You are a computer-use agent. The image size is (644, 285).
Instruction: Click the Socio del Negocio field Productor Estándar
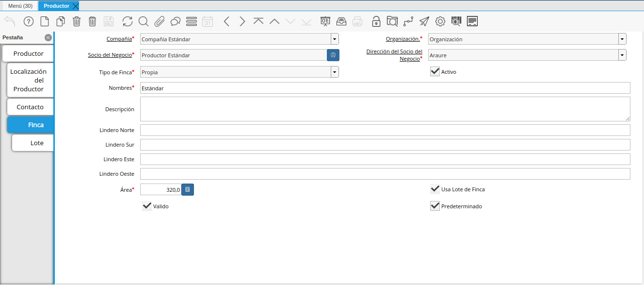click(x=233, y=55)
